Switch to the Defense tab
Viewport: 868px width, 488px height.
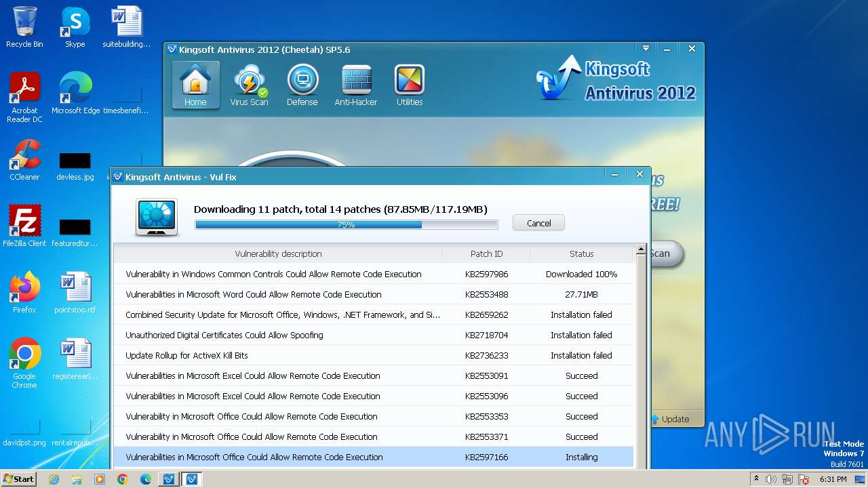[302, 85]
